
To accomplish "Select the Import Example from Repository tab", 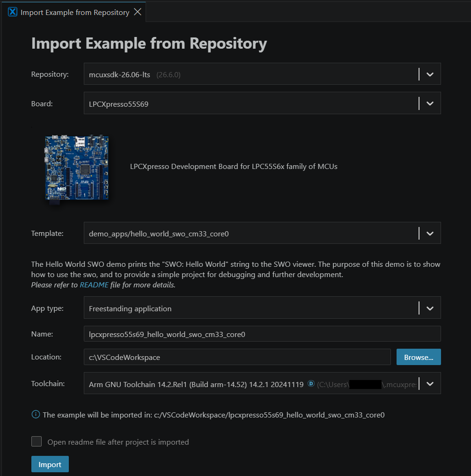I will tap(74, 12).
